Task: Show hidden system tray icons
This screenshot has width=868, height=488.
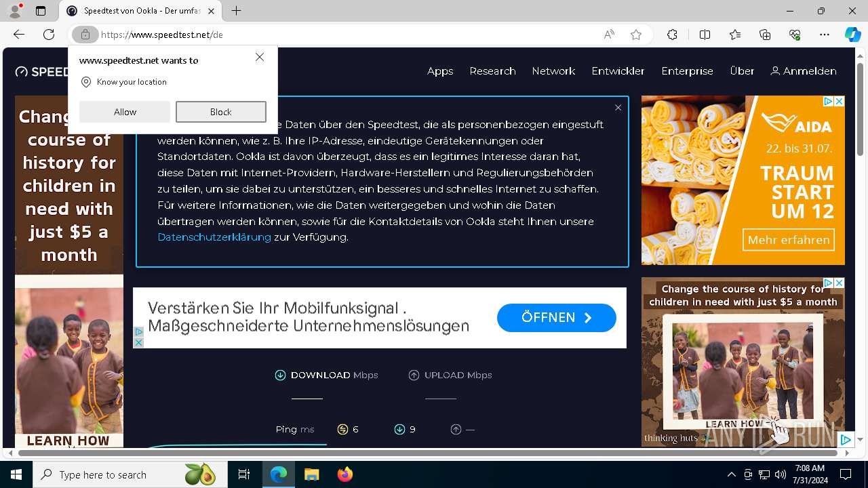Action: coord(731,474)
